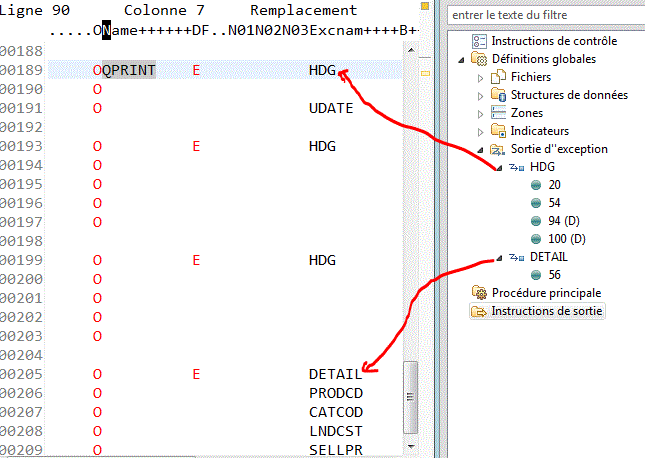Screen dimensions: 645x458
Task: Click the O spec on line 00202
Action: point(97,317)
